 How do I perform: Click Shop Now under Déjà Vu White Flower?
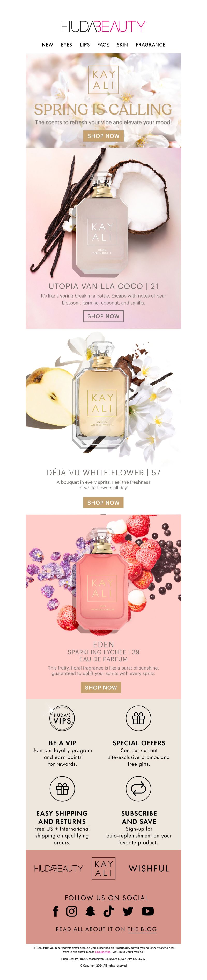[x=103, y=503]
